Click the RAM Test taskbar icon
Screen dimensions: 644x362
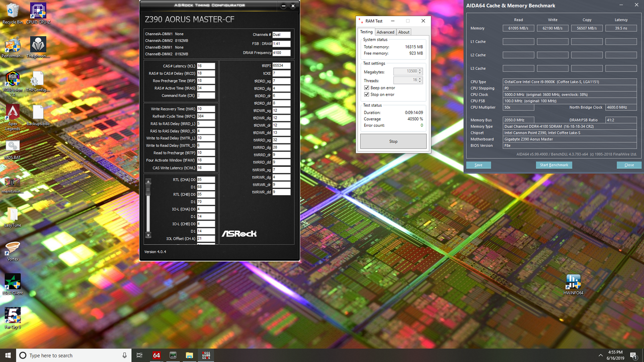coord(205,355)
